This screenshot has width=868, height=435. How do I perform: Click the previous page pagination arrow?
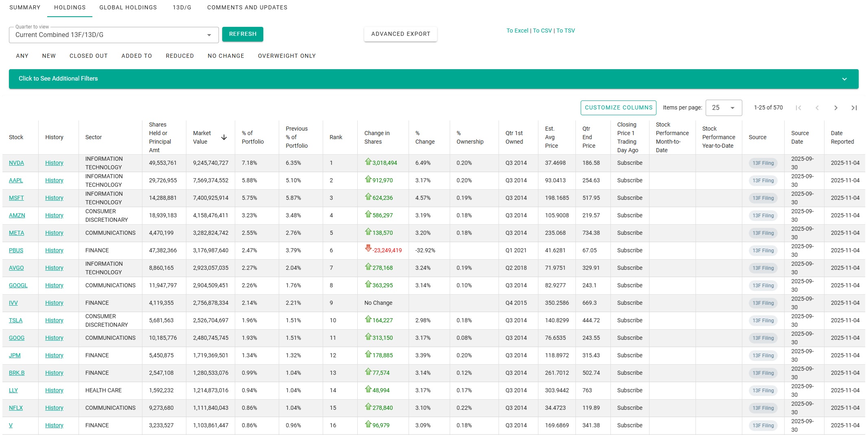pos(817,108)
